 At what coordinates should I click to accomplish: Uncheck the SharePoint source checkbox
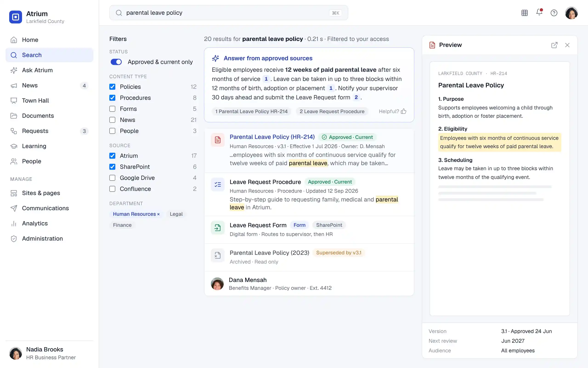tap(112, 167)
